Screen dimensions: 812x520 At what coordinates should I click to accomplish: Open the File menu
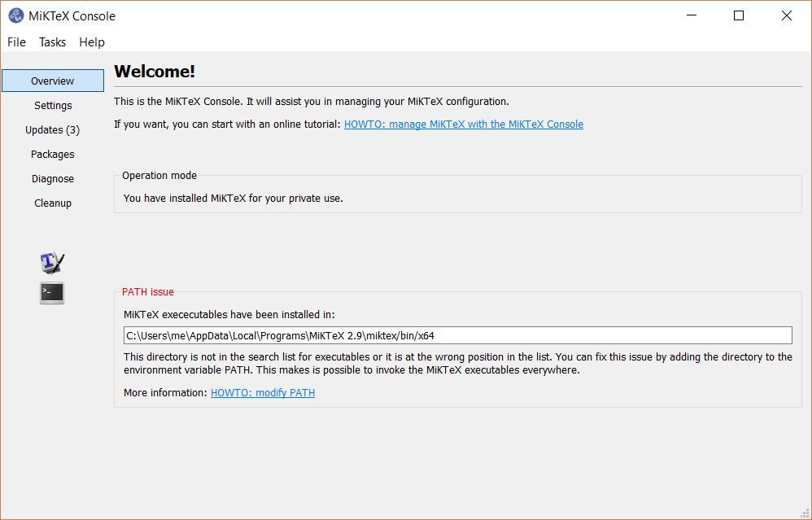pyautogui.click(x=16, y=42)
